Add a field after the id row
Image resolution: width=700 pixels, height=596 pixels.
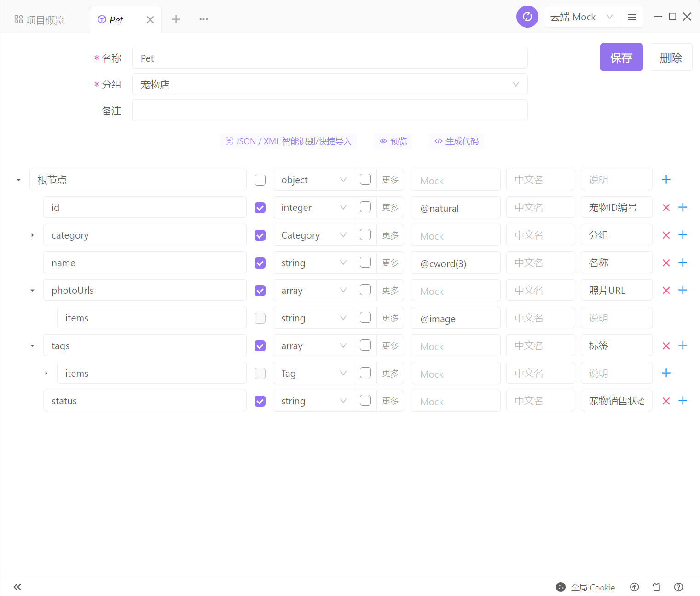[x=683, y=207]
